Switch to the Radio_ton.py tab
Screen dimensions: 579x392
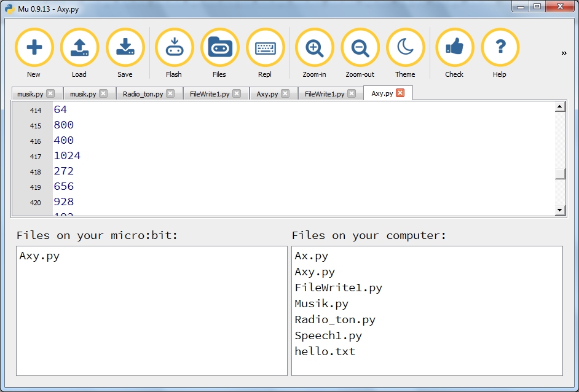[143, 94]
